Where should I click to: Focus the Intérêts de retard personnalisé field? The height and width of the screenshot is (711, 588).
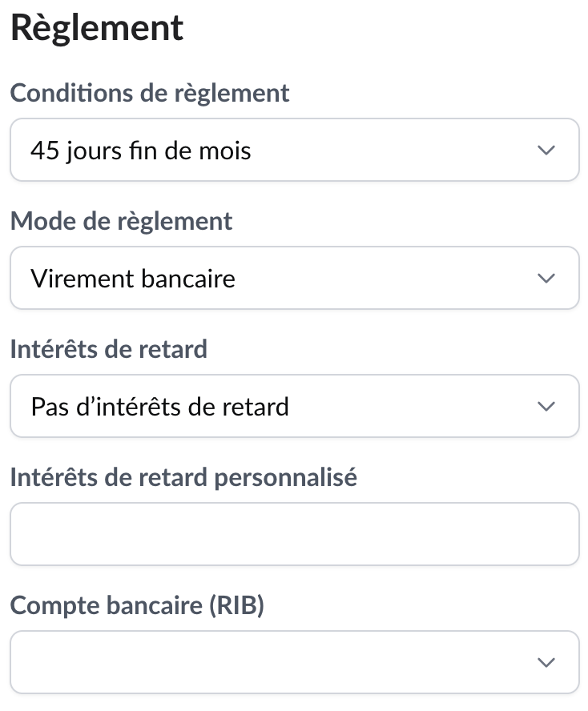[x=294, y=534]
